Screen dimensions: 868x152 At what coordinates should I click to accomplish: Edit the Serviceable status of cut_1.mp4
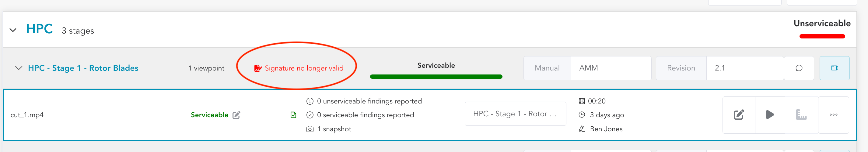236,115
